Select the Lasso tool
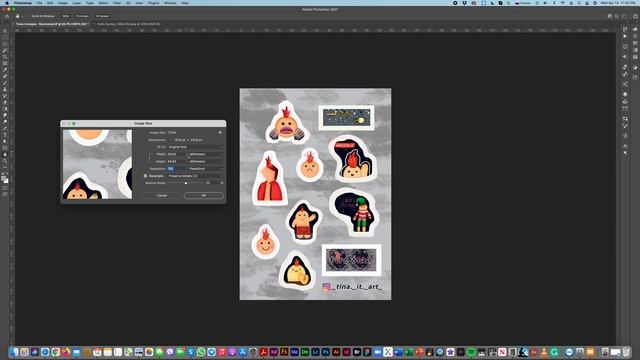640x360 pixels. [5, 44]
